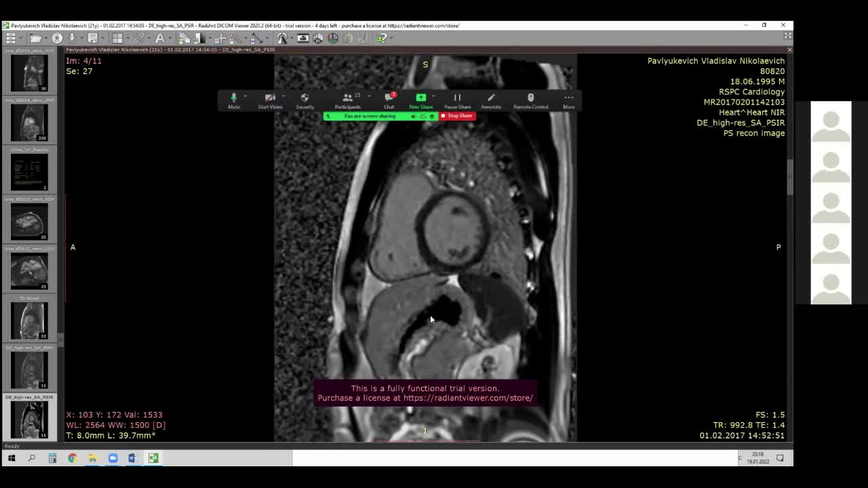This screenshot has width=868, height=488.
Task: Mute the Zoom microphone
Action: 234,101
